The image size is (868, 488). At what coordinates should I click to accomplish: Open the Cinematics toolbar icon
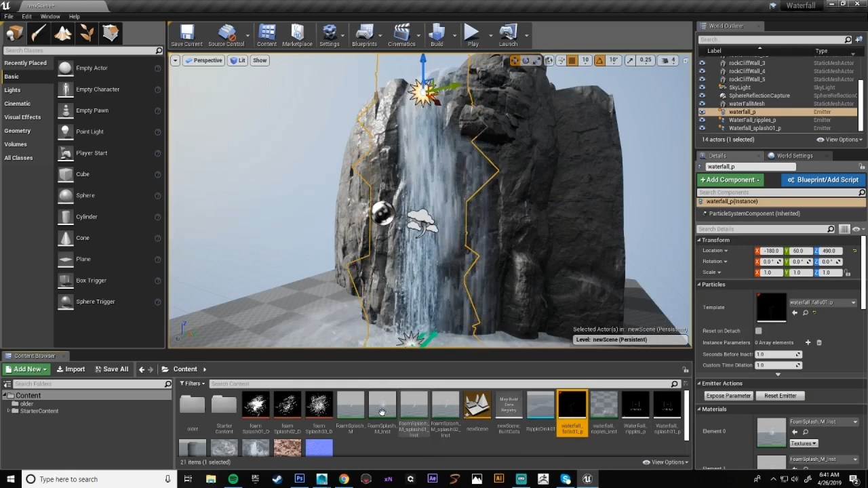tap(401, 35)
